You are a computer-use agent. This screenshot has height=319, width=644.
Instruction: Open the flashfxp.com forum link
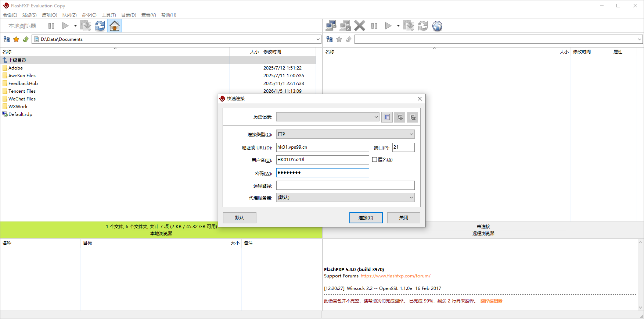tap(395, 276)
